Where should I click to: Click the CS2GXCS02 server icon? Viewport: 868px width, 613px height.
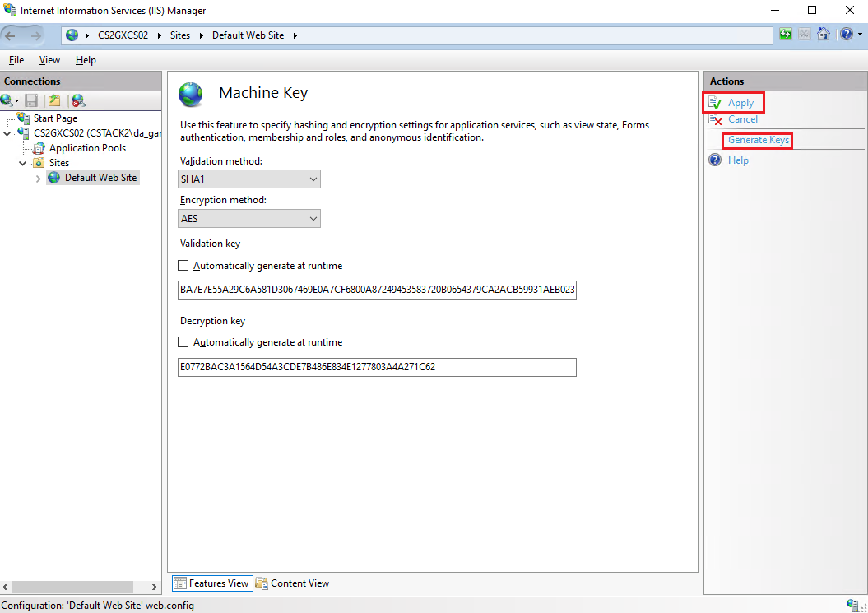tap(23, 133)
